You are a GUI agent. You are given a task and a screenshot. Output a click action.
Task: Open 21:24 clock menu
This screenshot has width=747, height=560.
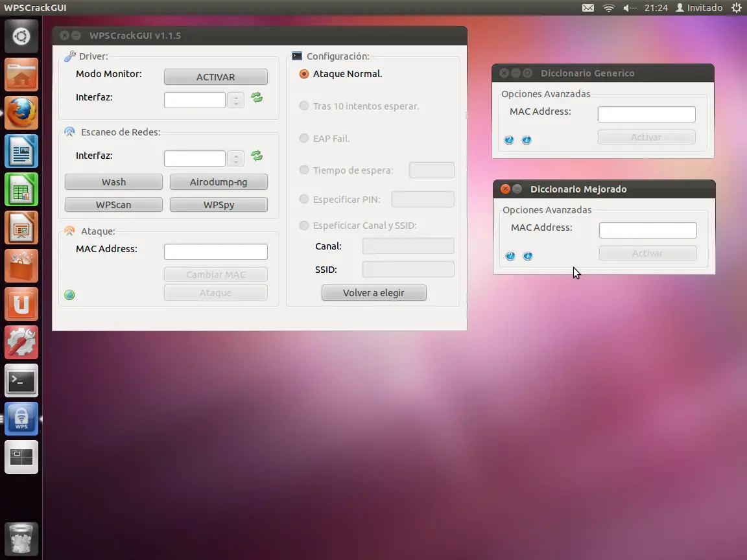pyautogui.click(x=656, y=8)
